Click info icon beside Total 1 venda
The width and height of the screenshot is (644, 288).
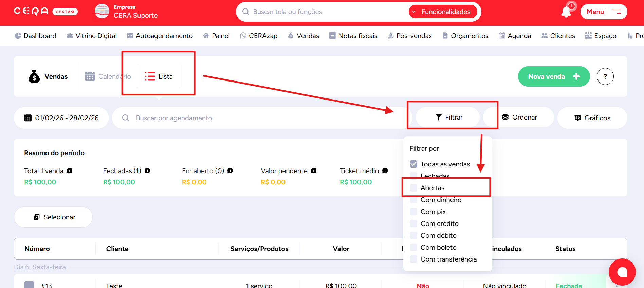point(70,170)
